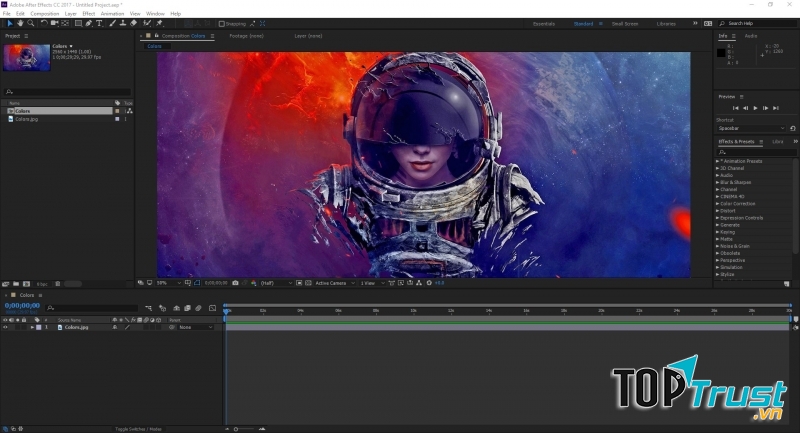
Task: Select the Hand tool
Action: pyautogui.click(x=20, y=23)
